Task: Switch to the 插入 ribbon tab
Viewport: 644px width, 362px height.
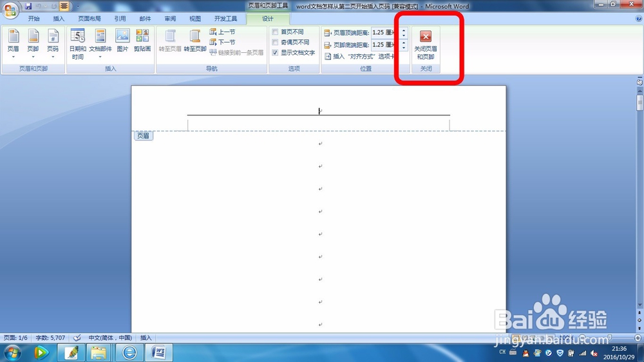Action: coord(59,19)
